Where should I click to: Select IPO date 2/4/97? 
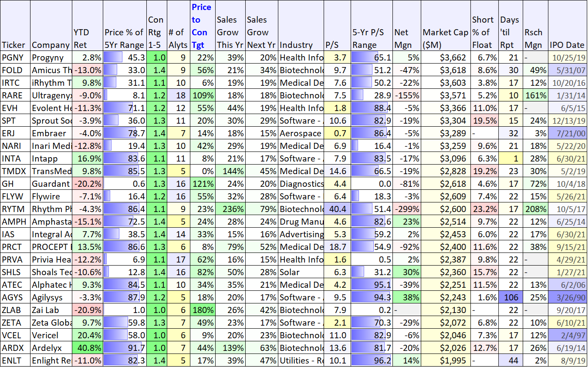568,335
